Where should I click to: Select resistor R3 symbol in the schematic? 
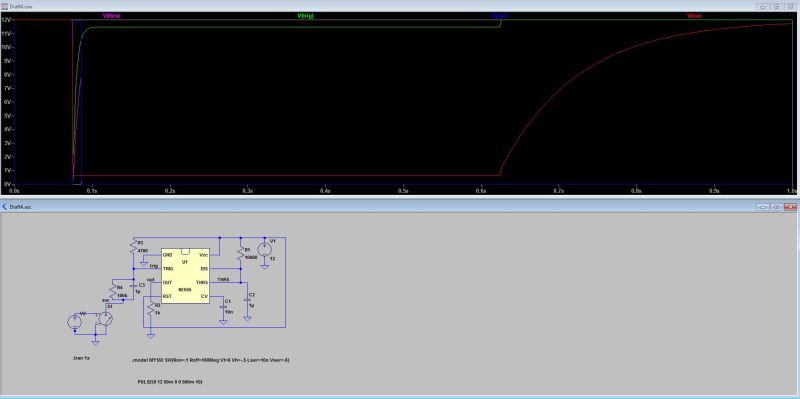[x=134, y=247]
